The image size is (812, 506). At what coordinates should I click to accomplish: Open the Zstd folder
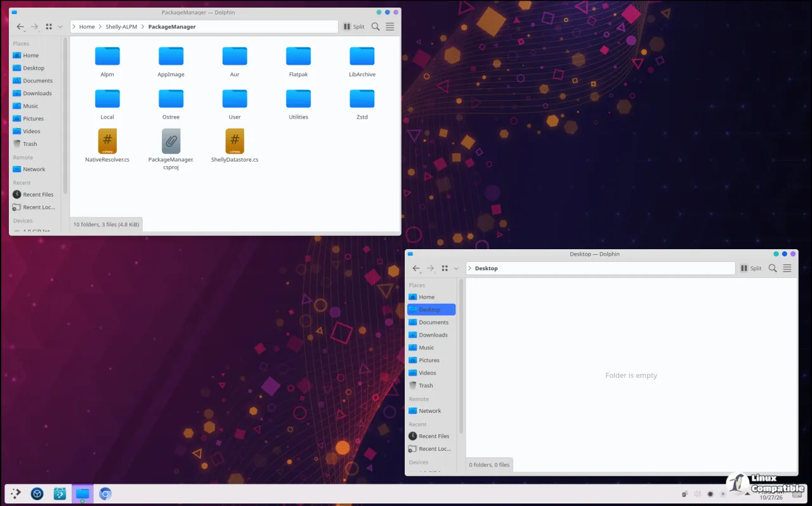tap(362, 105)
